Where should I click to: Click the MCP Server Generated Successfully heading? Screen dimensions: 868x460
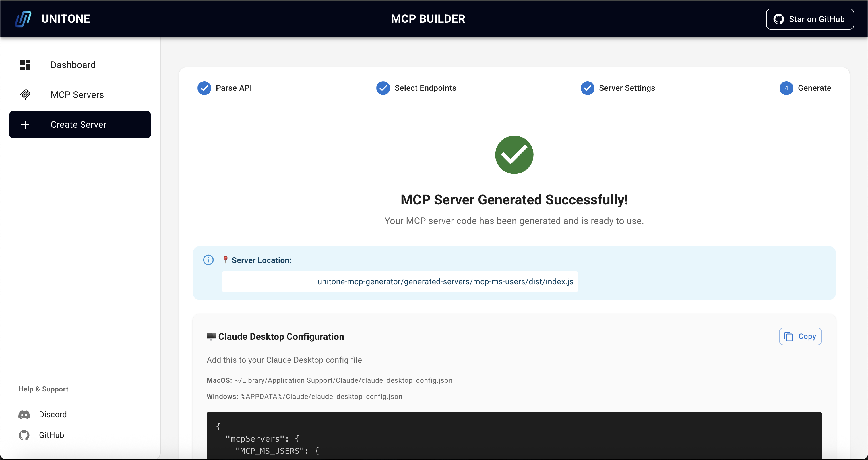coord(514,200)
